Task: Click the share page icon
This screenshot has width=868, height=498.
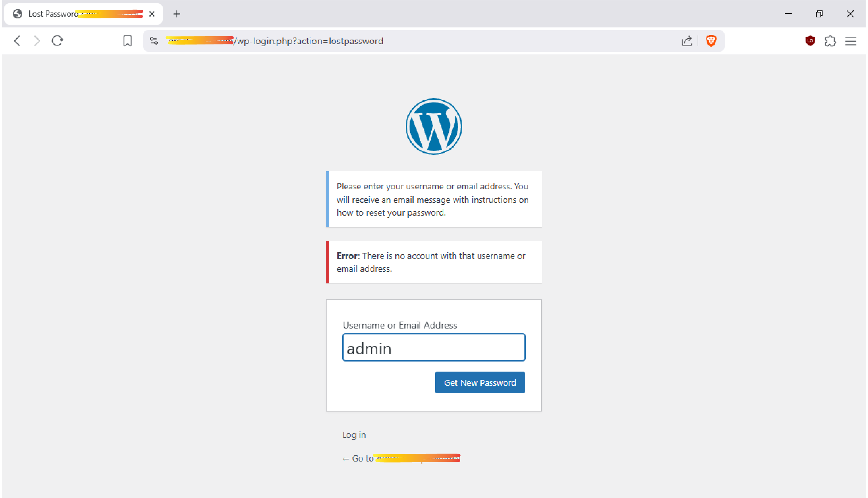Action: click(686, 41)
